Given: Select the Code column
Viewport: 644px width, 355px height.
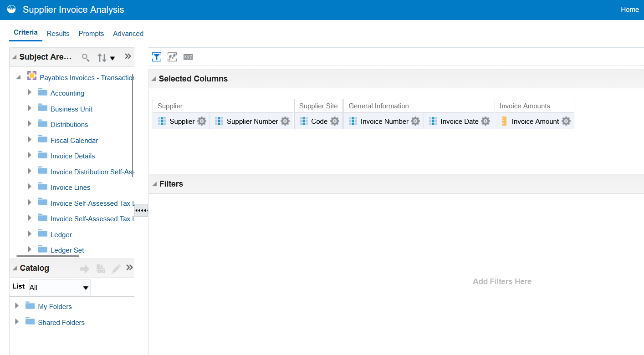Looking at the screenshot, I should pyautogui.click(x=319, y=122).
